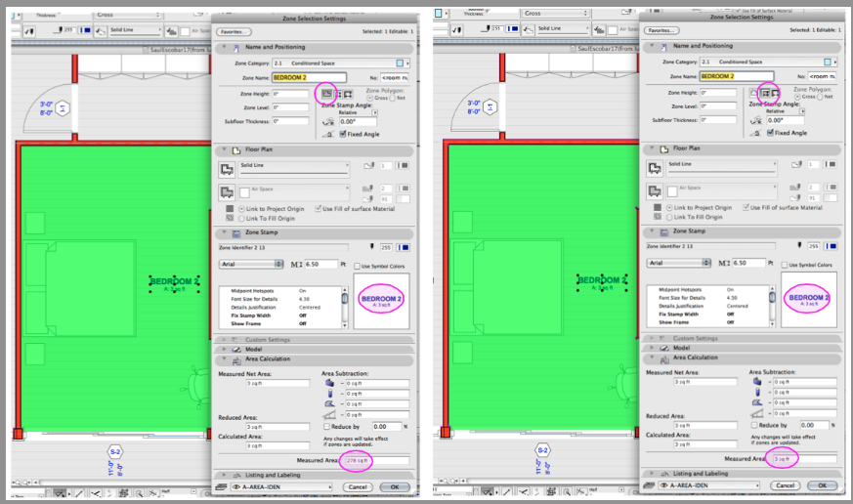
Task: Click the Zone Name field in left dialog
Action: click(x=309, y=78)
